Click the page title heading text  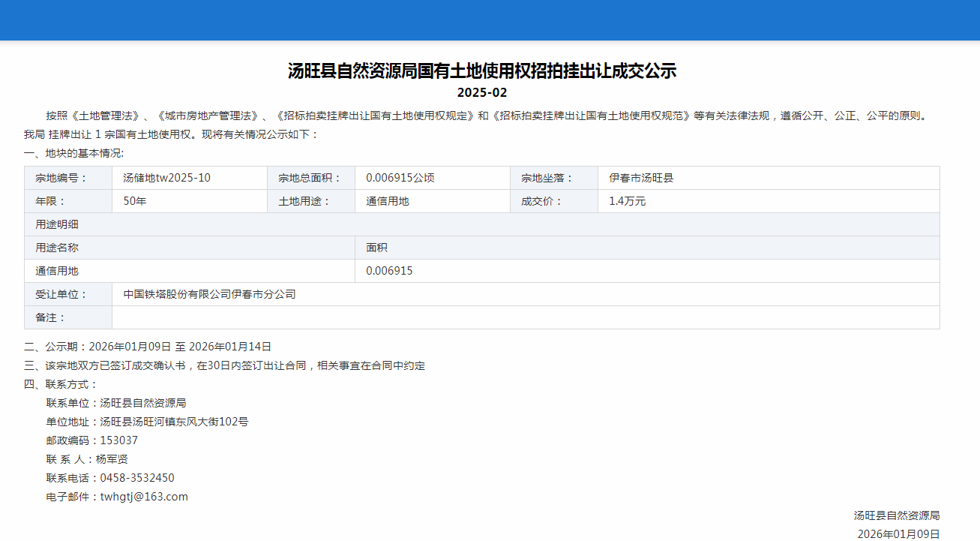pyautogui.click(x=482, y=71)
